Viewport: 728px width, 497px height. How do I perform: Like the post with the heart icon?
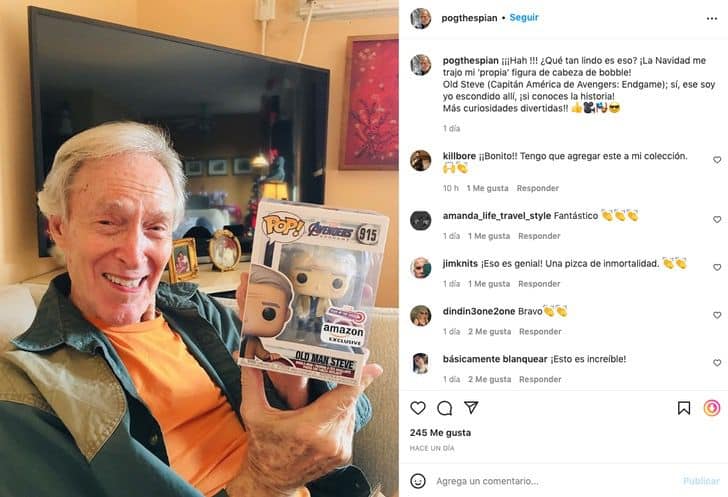coord(418,408)
